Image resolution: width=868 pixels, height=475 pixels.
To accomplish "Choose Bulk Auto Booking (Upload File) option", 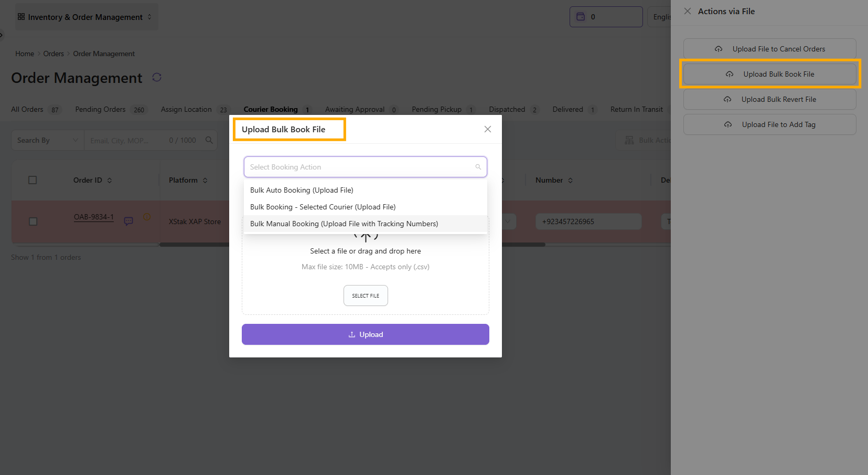I will [302, 190].
